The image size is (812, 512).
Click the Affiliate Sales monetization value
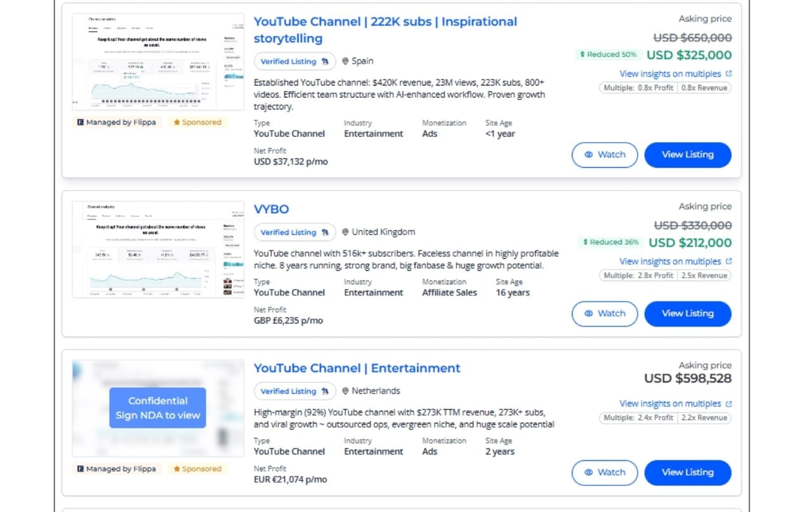point(450,292)
